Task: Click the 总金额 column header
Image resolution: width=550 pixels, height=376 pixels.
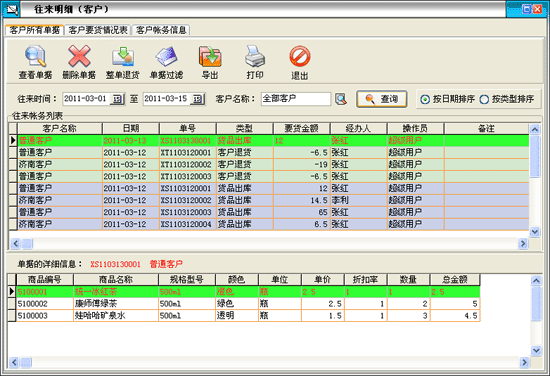Action: (x=455, y=280)
